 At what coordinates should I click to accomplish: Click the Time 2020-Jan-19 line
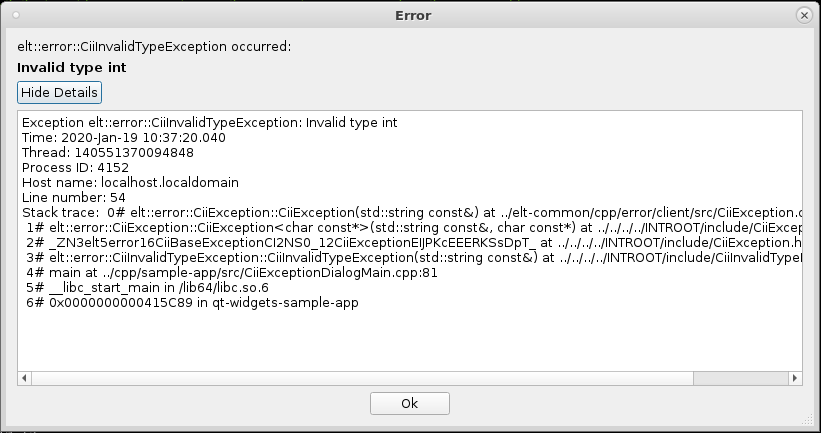coord(123,138)
